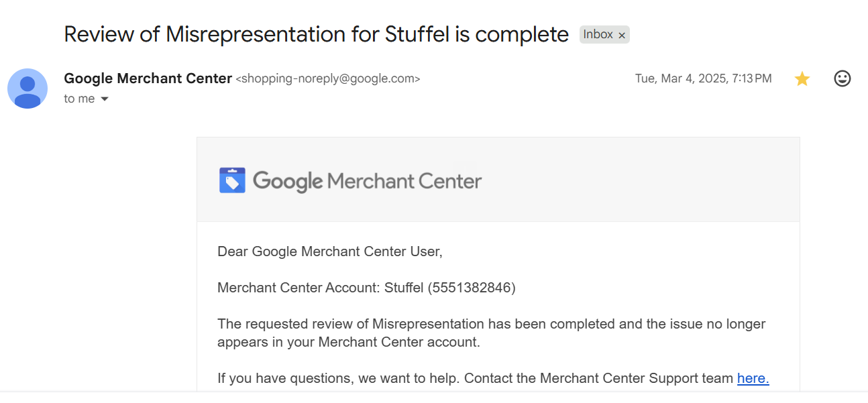Viewport: 868px width, 403px height.
Task: Click the shopping-noreply@google.com address
Action: tap(328, 78)
